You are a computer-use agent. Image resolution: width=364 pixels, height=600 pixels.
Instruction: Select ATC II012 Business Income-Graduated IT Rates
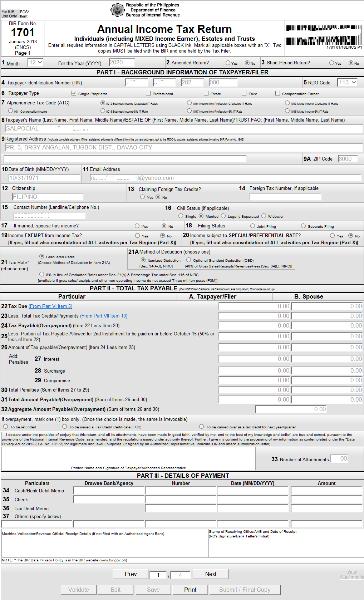click(x=103, y=103)
